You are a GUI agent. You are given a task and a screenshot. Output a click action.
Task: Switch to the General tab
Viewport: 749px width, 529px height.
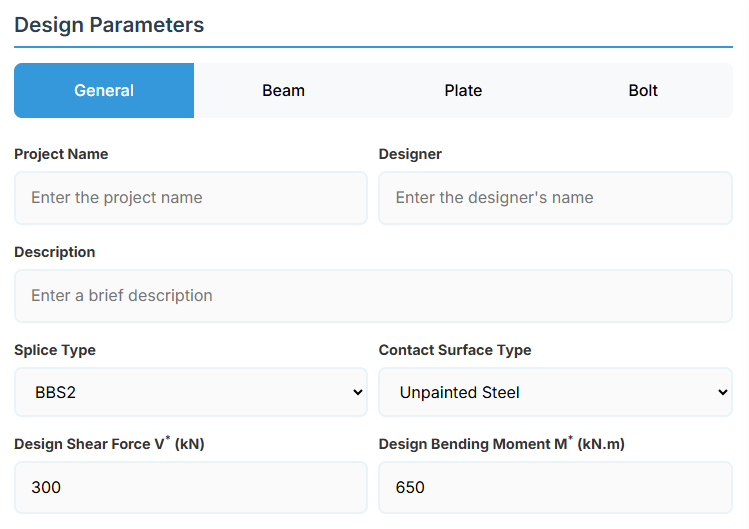(104, 90)
